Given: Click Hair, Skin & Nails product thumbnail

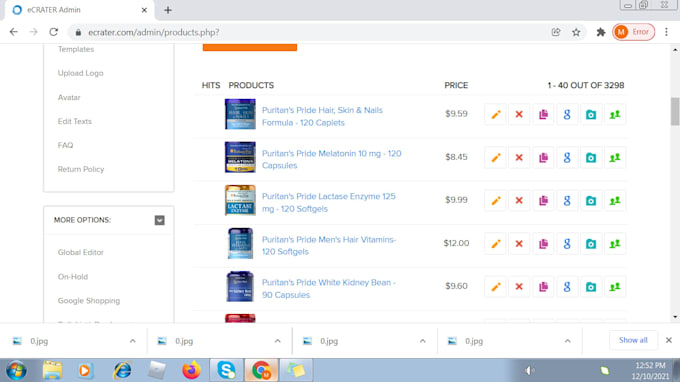Looking at the screenshot, I should click(240, 114).
